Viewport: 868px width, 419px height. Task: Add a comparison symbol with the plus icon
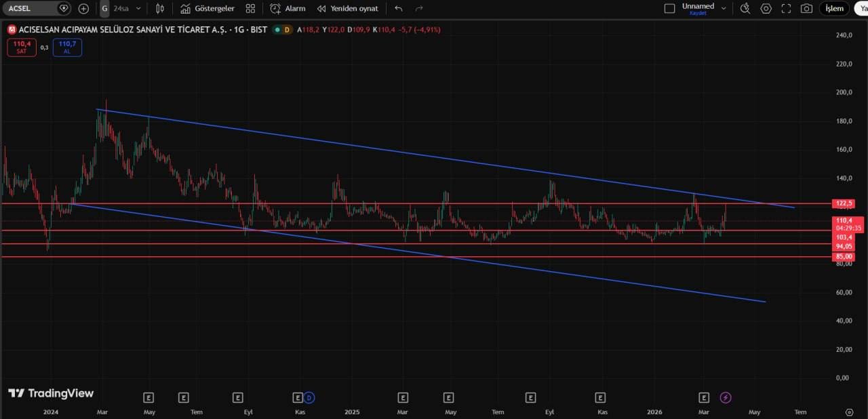pos(83,9)
